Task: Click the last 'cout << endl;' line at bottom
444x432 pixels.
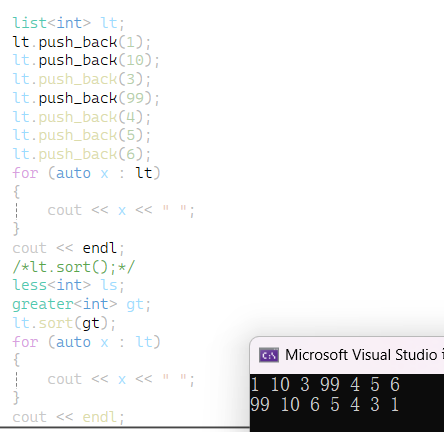Action: [68, 417]
